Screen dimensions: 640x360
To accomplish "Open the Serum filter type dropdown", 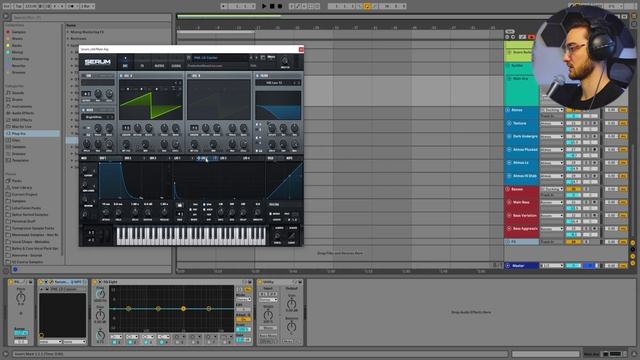I will coord(278,83).
